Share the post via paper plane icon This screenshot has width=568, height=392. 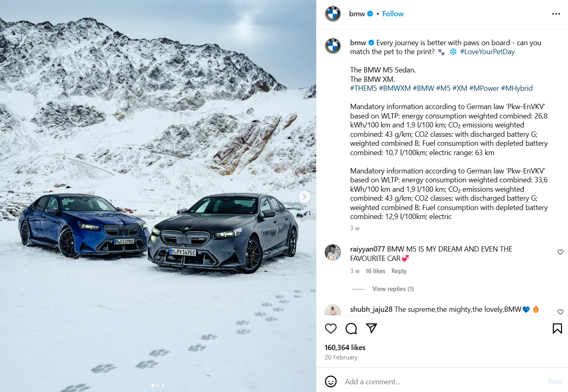[x=371, y=328]
